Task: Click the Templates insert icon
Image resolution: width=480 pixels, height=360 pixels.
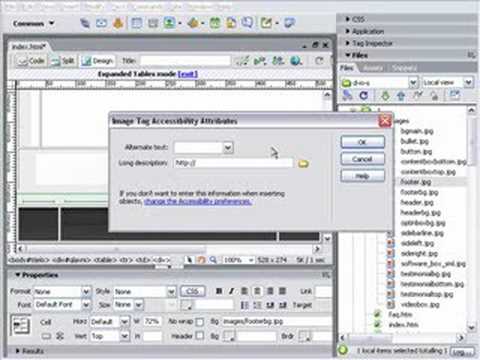Action: [266, 23]
